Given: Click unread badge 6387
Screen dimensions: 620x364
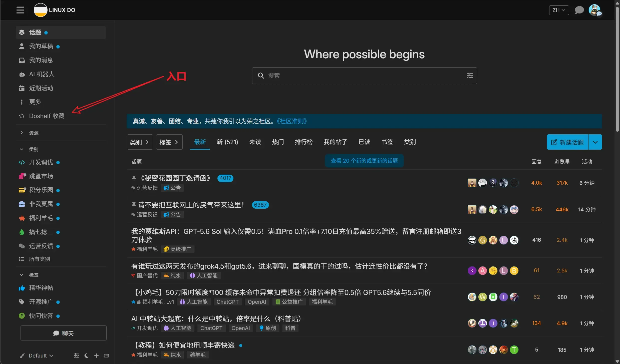Looking at the screenshot, I should (x=260, y=205).
